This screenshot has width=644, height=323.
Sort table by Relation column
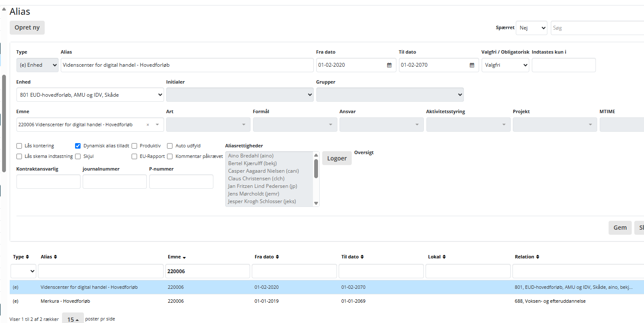click(x=538, y=257)
